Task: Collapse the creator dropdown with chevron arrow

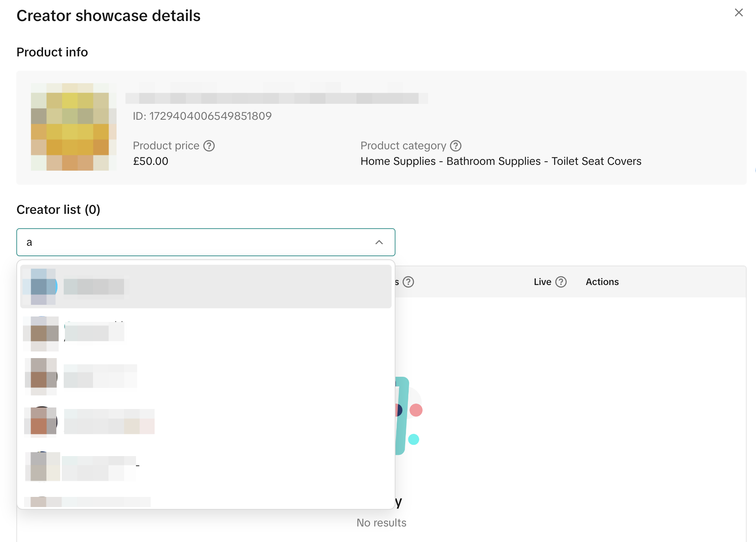Action: (x=379, y=242)
